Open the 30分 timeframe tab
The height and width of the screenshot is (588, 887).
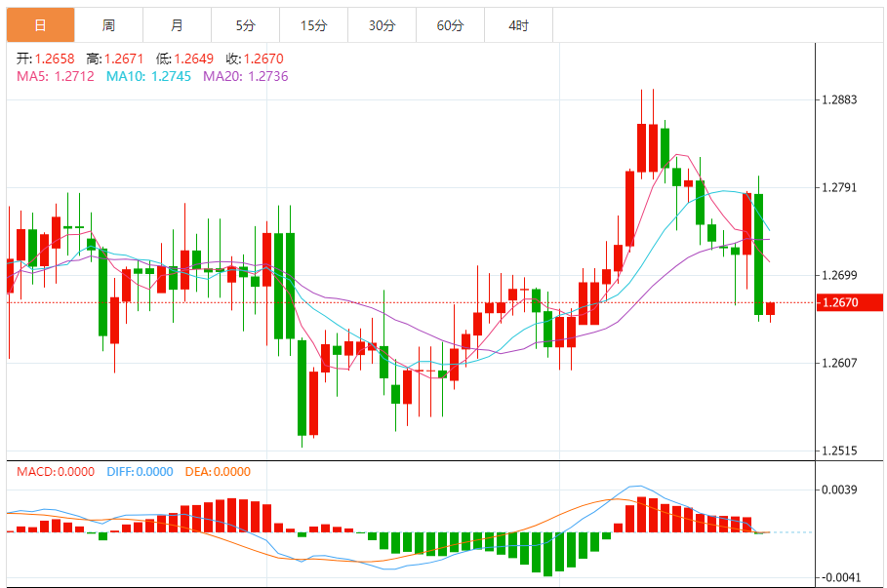[x=383, y=25]
